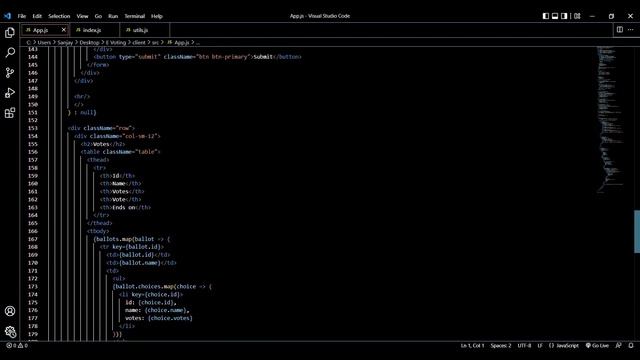Toggle the bottom panel layout icon

(555, 16)
